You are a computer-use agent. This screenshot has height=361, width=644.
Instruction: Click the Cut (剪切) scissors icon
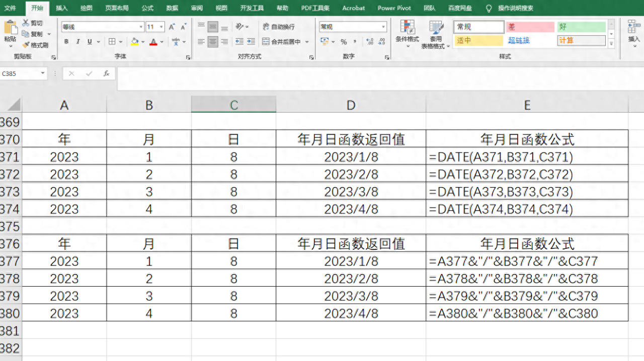tap(26, 23)
